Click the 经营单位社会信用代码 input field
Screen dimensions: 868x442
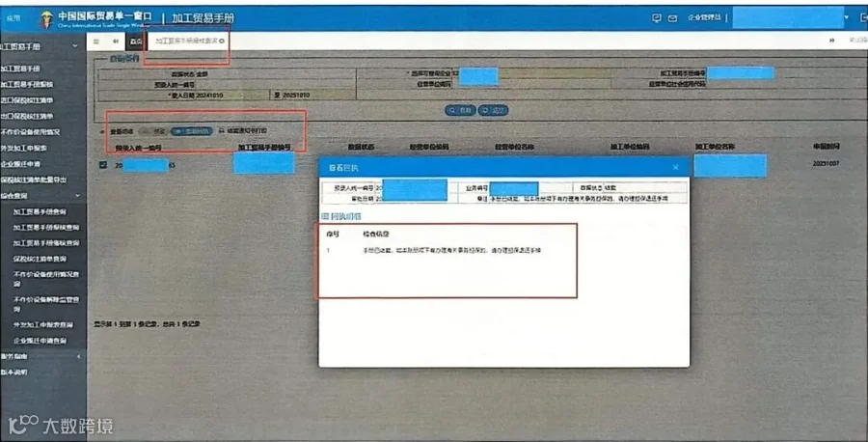785,84
